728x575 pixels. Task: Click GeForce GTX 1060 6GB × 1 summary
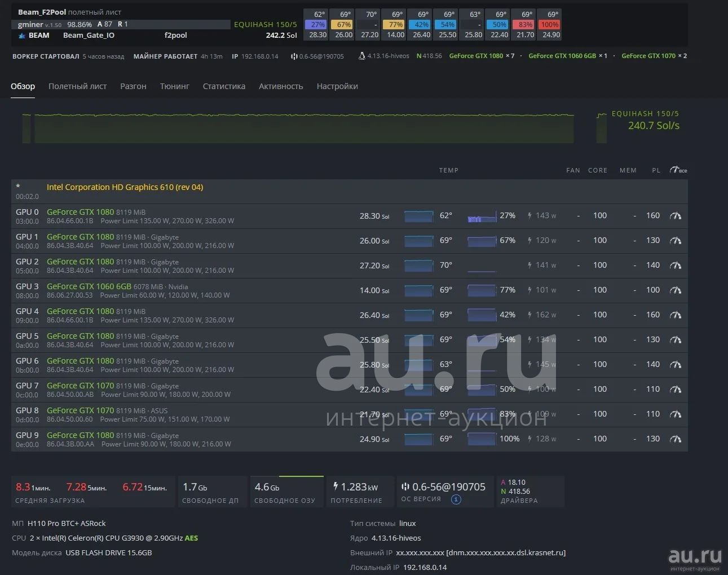[x=568, y=56]
